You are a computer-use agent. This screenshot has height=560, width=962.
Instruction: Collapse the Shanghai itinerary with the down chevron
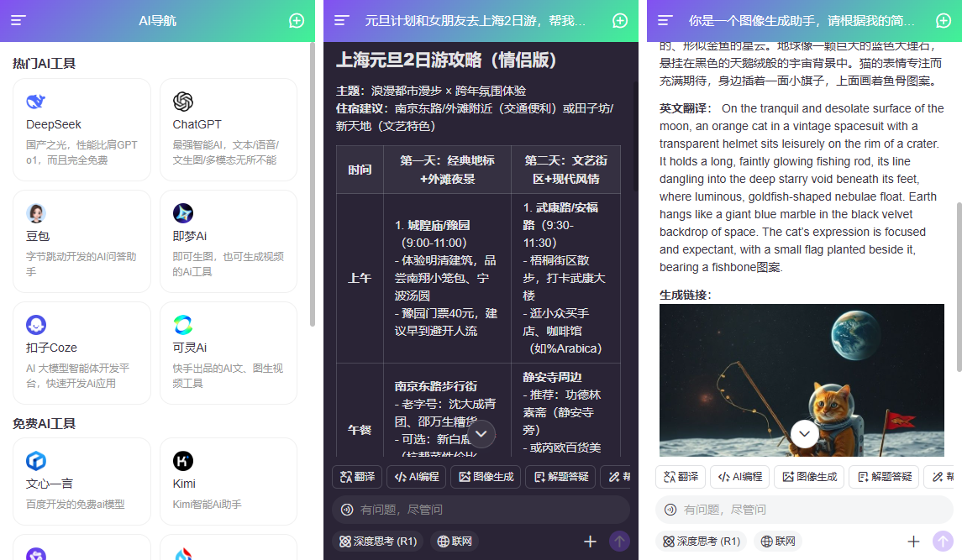(x=481, y=434)
